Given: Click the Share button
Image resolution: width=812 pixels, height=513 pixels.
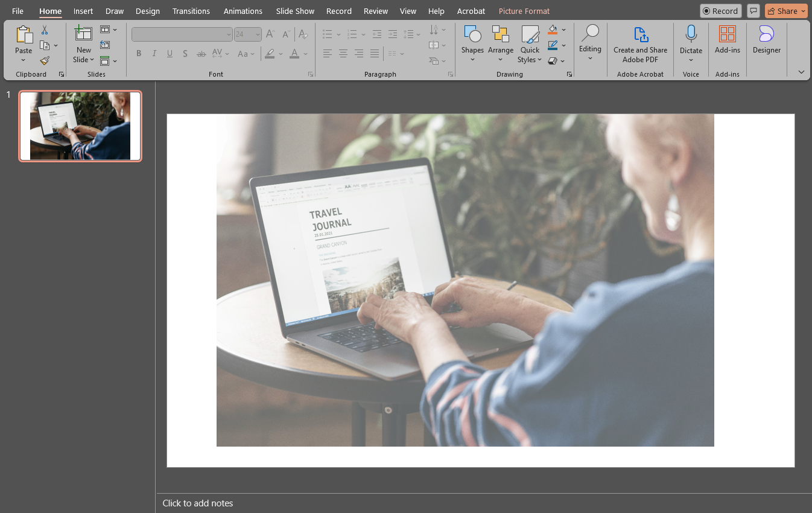Looking at the screenshot, I should pos(786,11).
